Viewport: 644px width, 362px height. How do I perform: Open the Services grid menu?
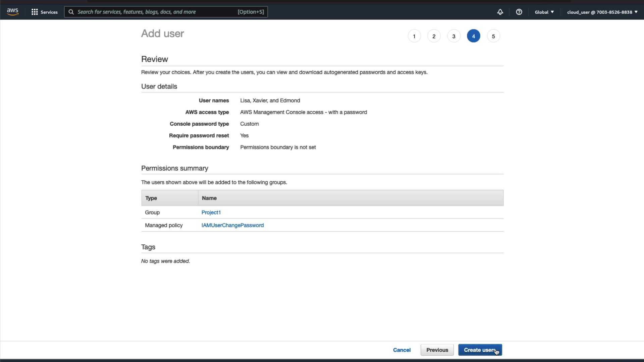[34, 12]
